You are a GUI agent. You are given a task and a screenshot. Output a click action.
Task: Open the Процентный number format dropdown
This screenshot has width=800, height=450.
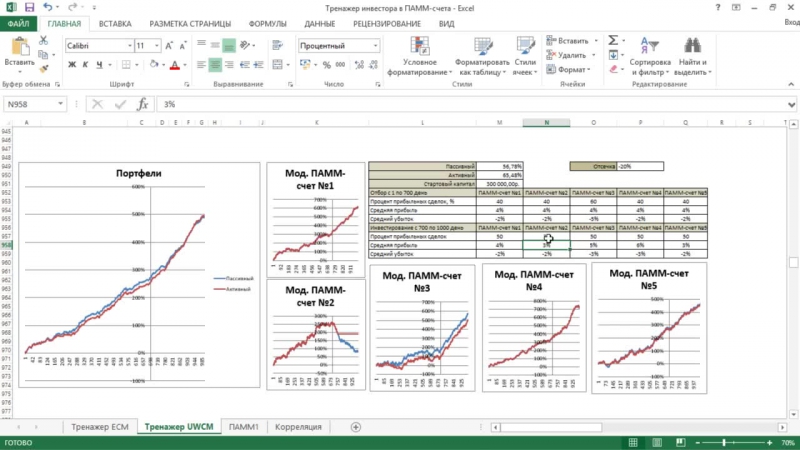[376, 46]
